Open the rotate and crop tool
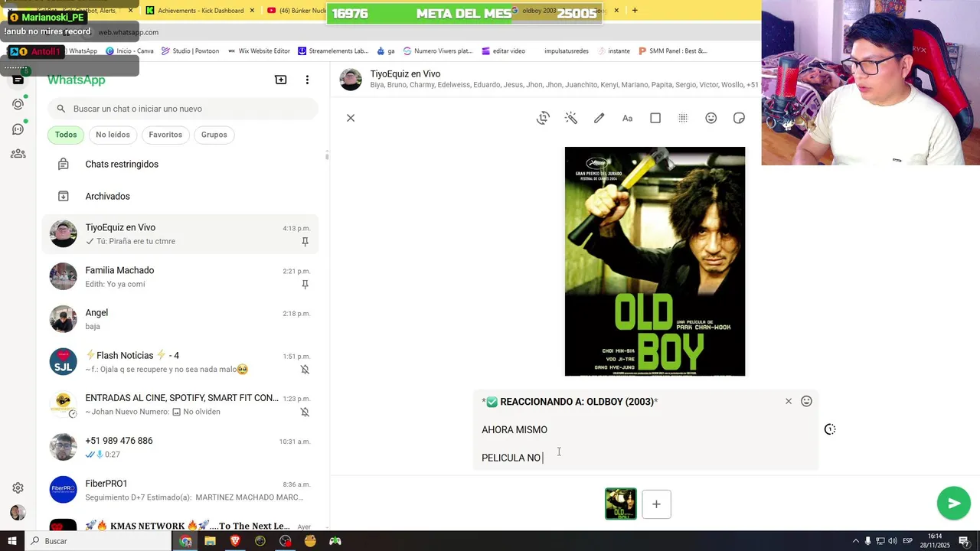Screen dimensions: 980x551 (543, 118)
